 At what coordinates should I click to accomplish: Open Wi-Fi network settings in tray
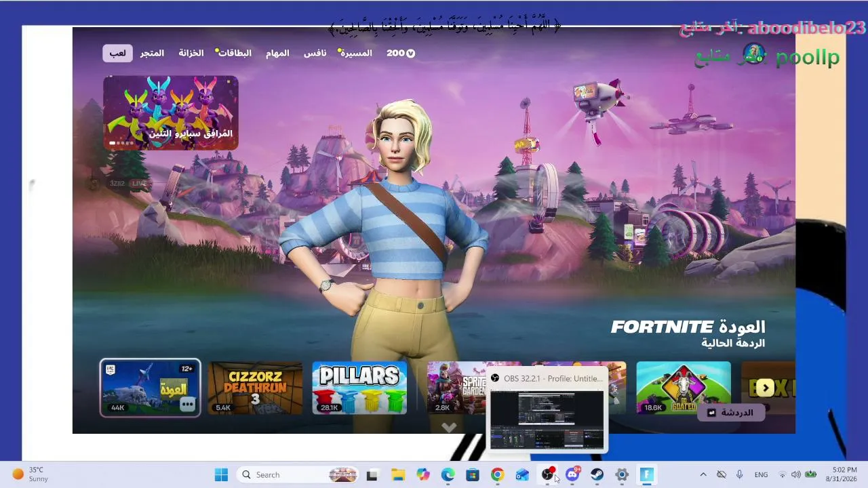pyautogui.click(x=783, y=474)
